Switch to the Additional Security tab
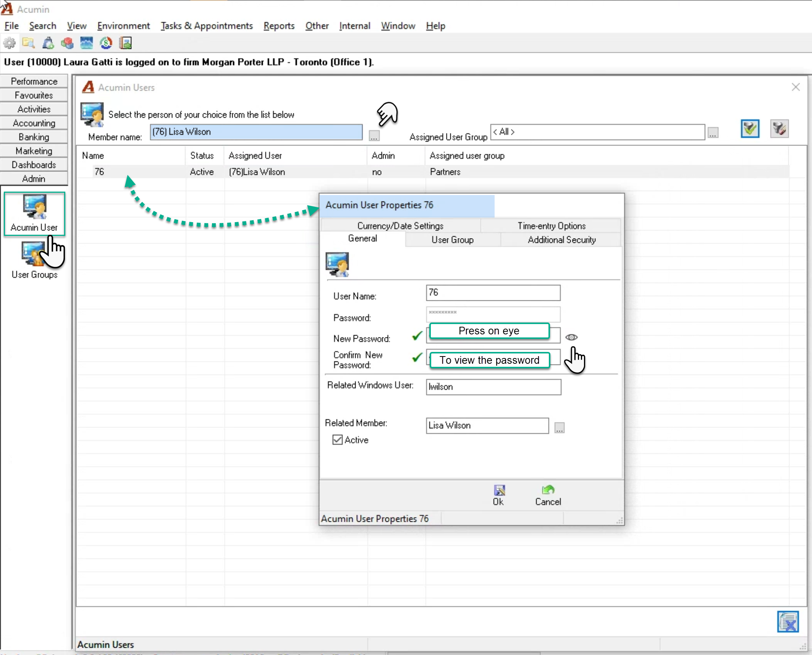Image resolution: width=812 pixels, height=655 pixels. [x=561, y=240]
